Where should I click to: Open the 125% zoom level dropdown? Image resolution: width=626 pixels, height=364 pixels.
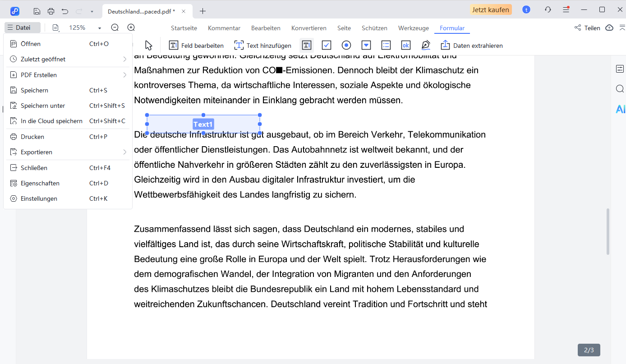point(99,28)
